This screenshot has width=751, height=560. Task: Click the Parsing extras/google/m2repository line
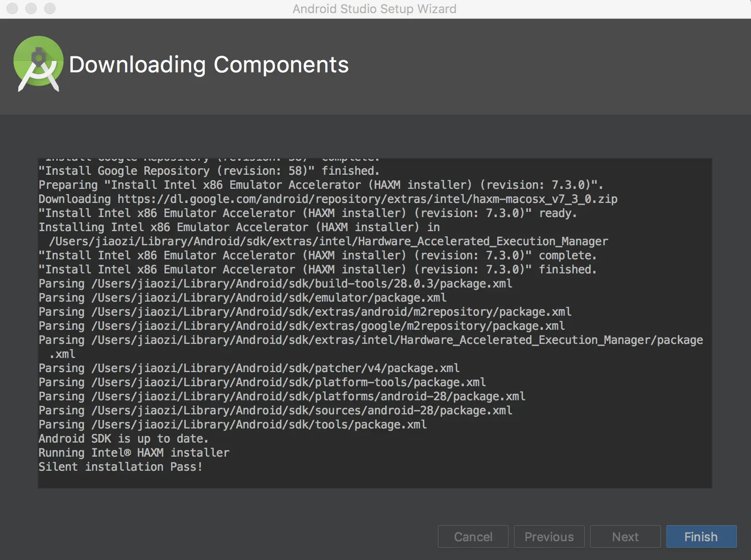point(302,326)
